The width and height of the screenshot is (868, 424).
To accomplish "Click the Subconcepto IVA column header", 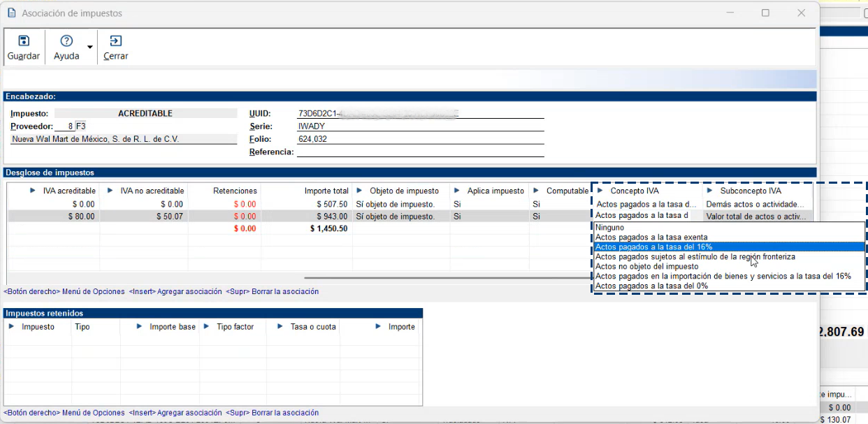I will click(750, 191).
